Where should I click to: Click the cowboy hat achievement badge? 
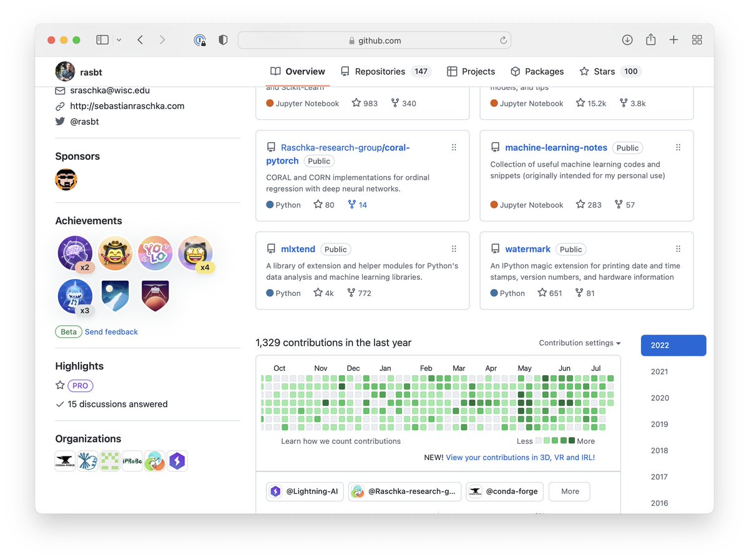click(x=115, y=253)
